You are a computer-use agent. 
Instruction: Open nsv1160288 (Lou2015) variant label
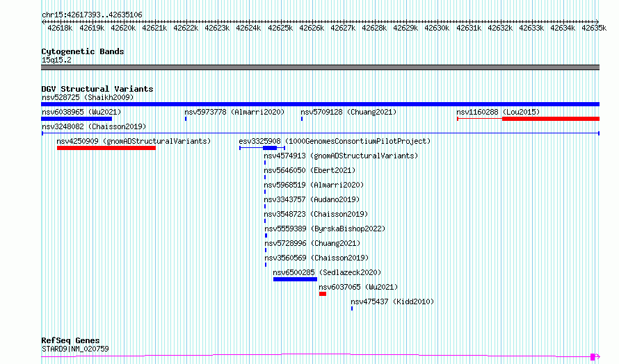pos(498,112)
